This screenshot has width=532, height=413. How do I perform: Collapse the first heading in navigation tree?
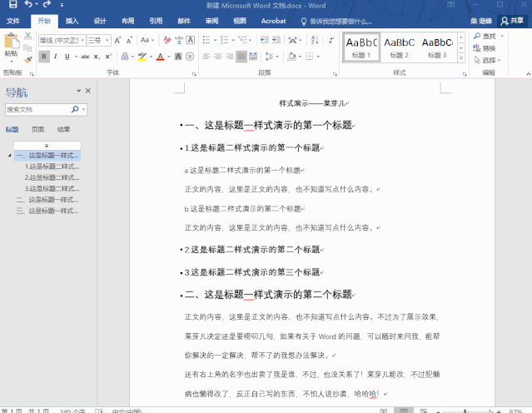pyautogui.click(x=9, y=156)
